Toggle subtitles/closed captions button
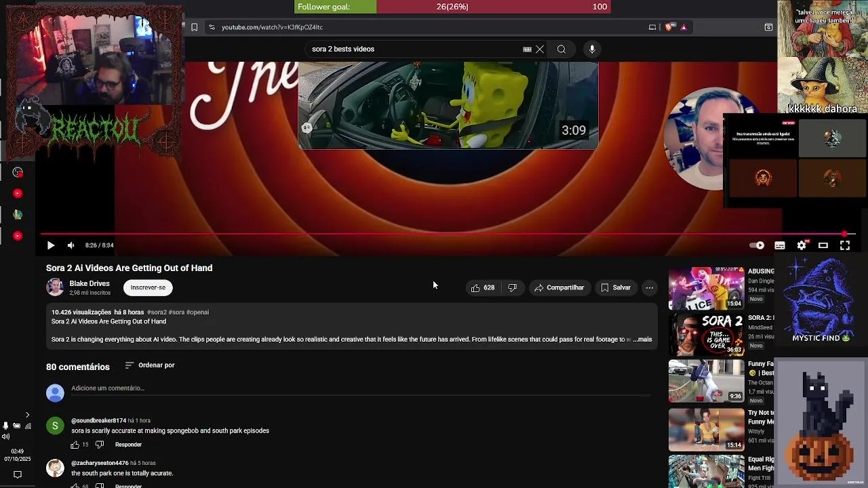Screen dimensions: 868x488 [x=780, y=245]
